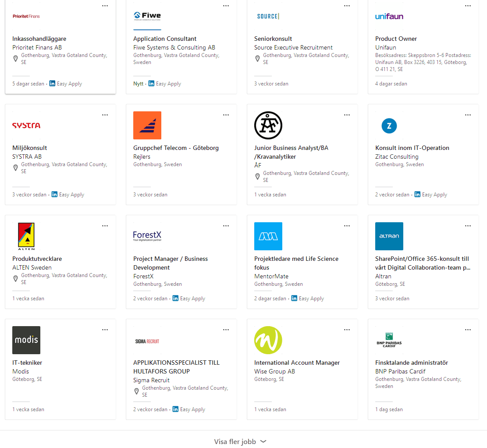Open the Junior Business Analyst/BA job title
487x448 pixels.
[291, 152]
